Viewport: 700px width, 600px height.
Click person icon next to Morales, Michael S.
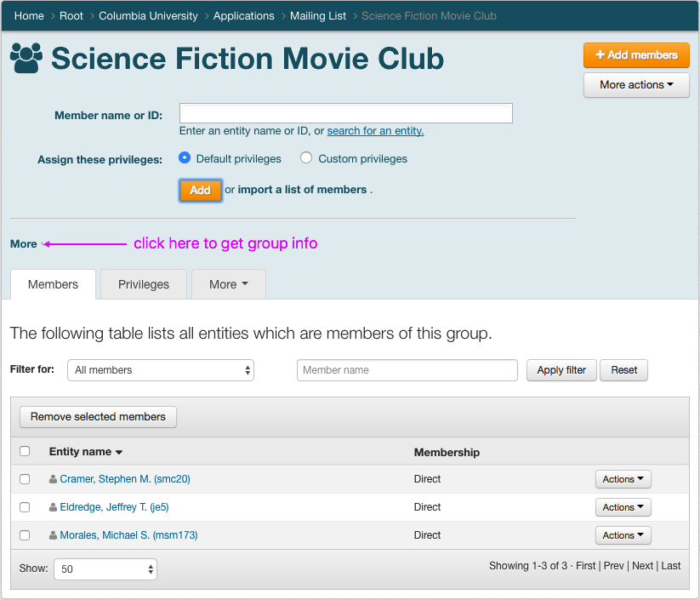point(53,535)
